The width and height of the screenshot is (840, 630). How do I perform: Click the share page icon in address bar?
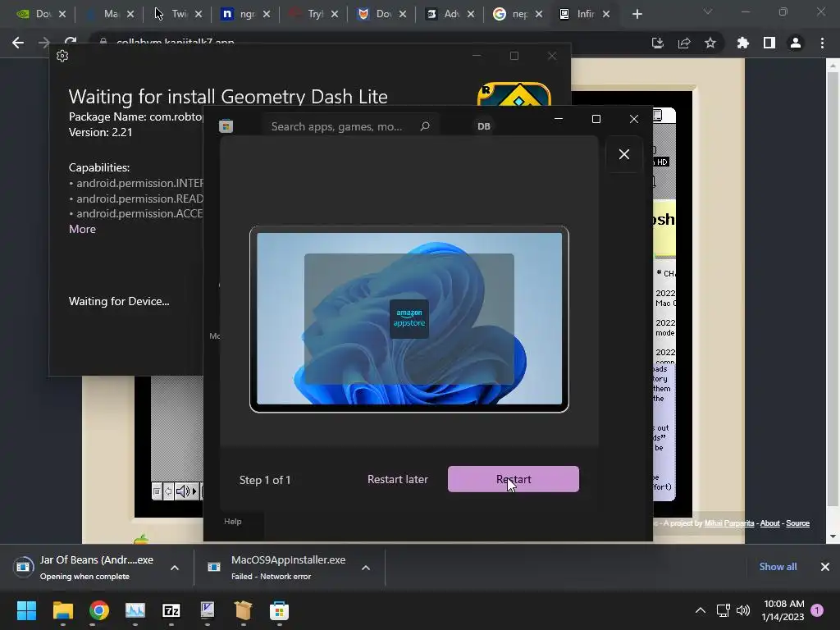click(684, 43)
